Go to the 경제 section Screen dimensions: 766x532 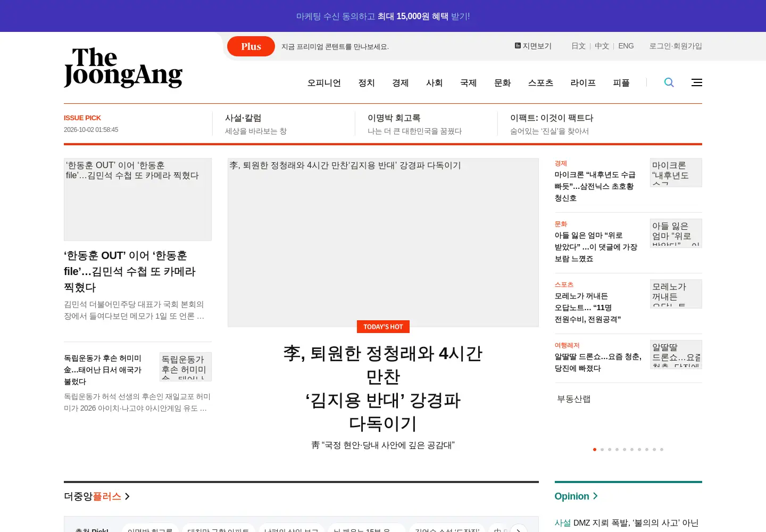[x=401, y=82]
